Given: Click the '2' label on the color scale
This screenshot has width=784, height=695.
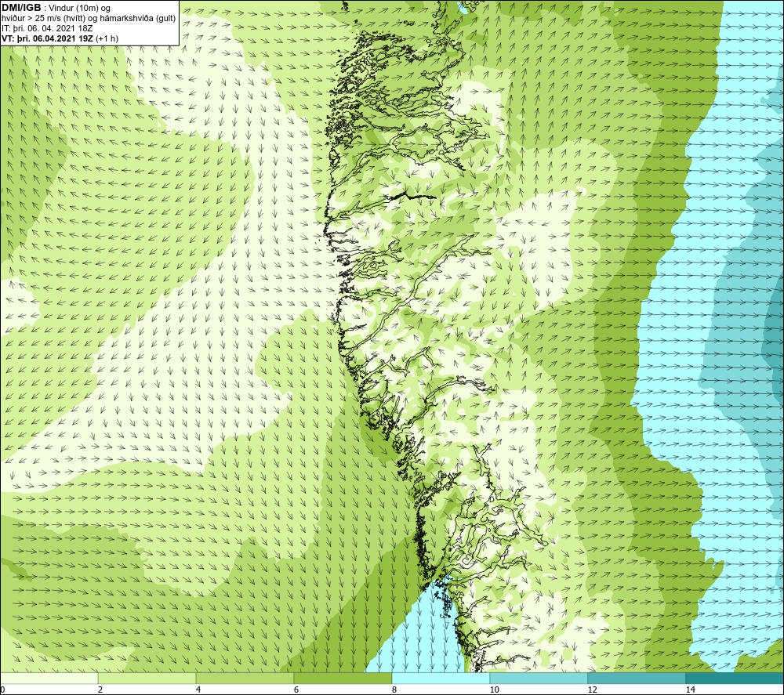Looking at the screenshot, I should 100,690.
